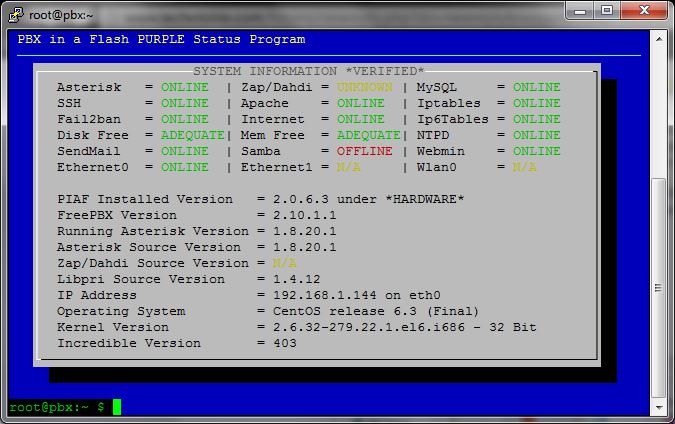Click the Wlan0 N/A status value

click(x=524, y=167)
